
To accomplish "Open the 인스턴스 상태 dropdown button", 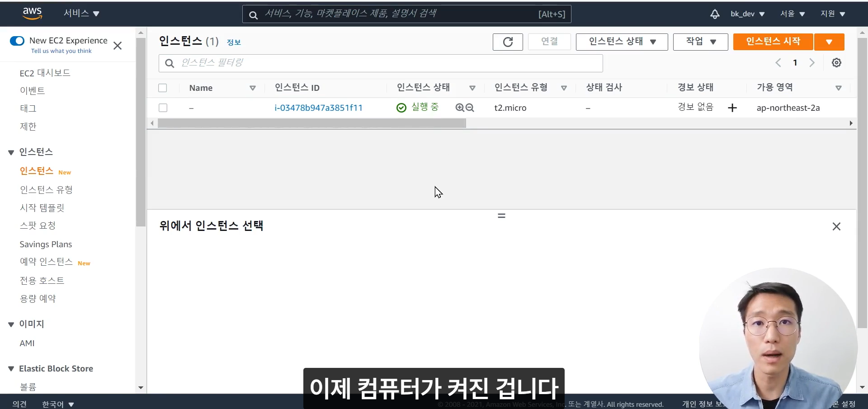I will [x=622, y=42].
